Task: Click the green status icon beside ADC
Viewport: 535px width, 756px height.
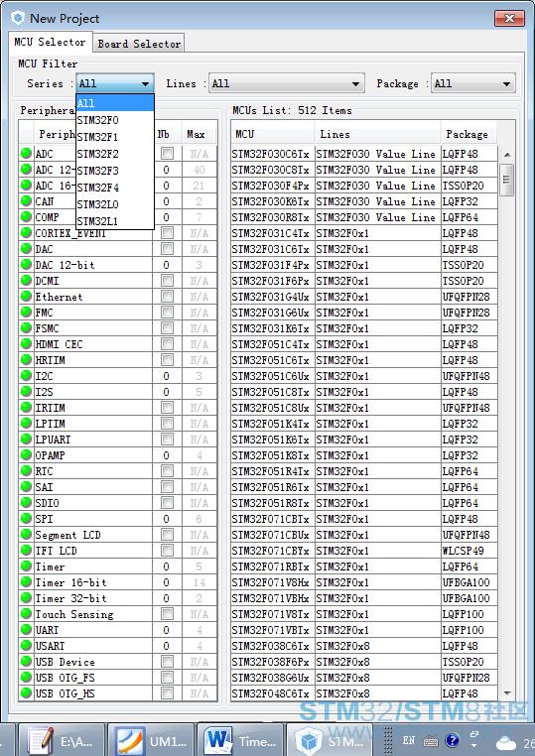Action: pyautogui.click(x=26, y=154)
